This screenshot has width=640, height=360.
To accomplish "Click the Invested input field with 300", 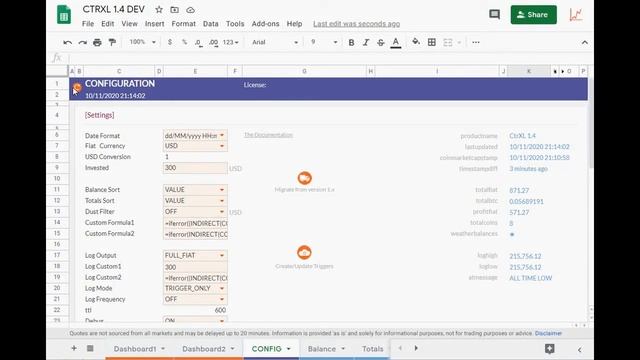I will click(195, 168).
